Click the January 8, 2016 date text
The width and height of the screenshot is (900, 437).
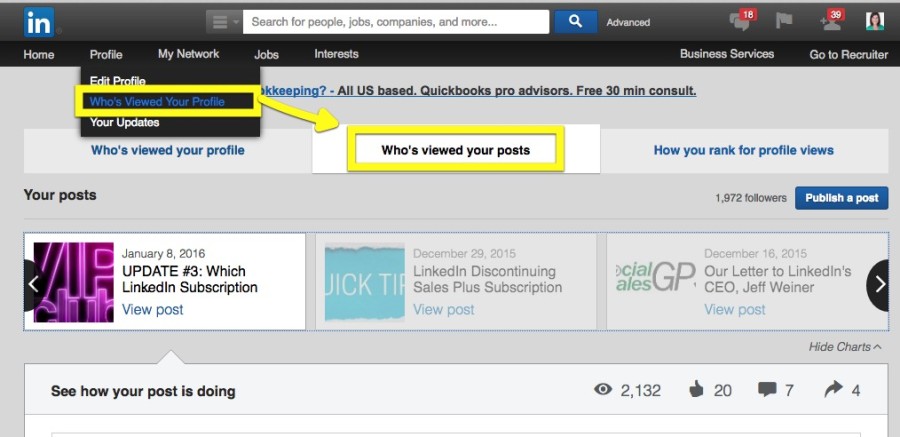click(x=164, y=253)
